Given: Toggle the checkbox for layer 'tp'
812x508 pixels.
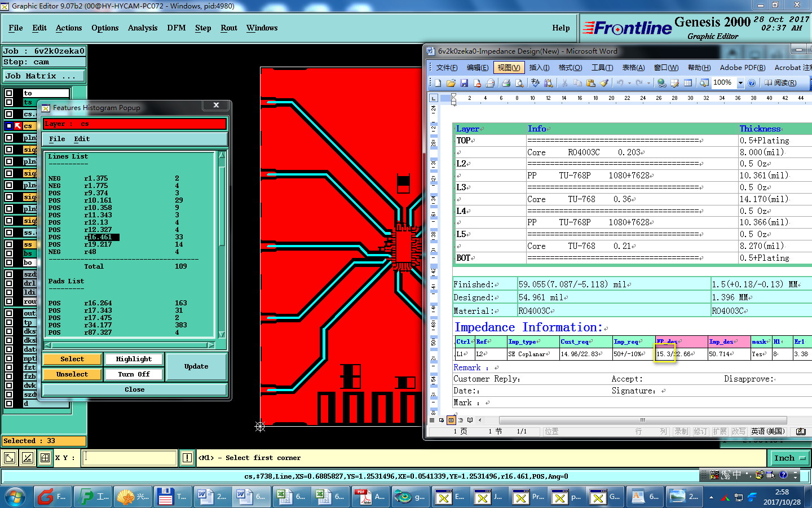Looking at the screenshot, I should coord(9,322).
